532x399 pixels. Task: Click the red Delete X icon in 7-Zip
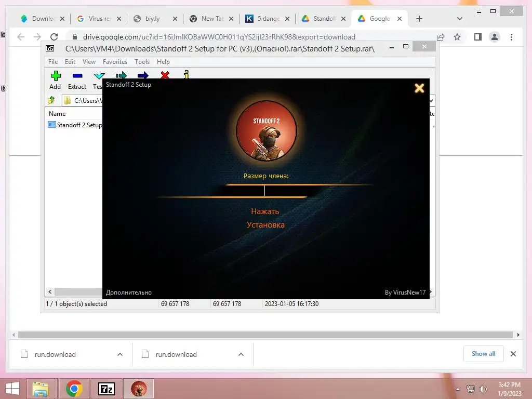[165, 75]
